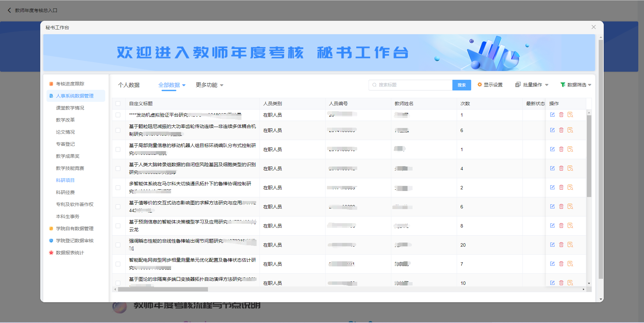The image size is (644, 323).
Task: Click the batch operation icon beside 批量操作
Action: 518,85
